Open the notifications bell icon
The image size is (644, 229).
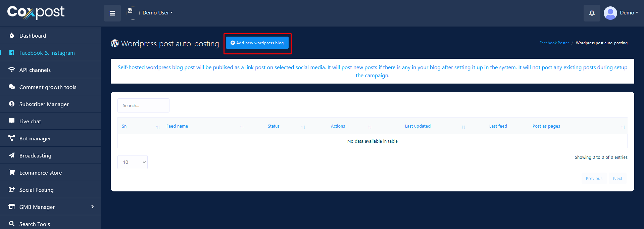(592, 13)
